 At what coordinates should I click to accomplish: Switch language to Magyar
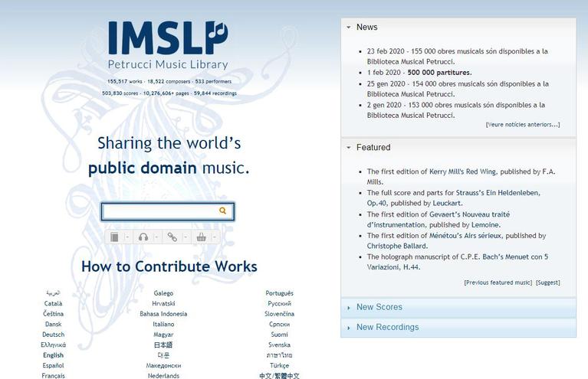tap(163, 335)
